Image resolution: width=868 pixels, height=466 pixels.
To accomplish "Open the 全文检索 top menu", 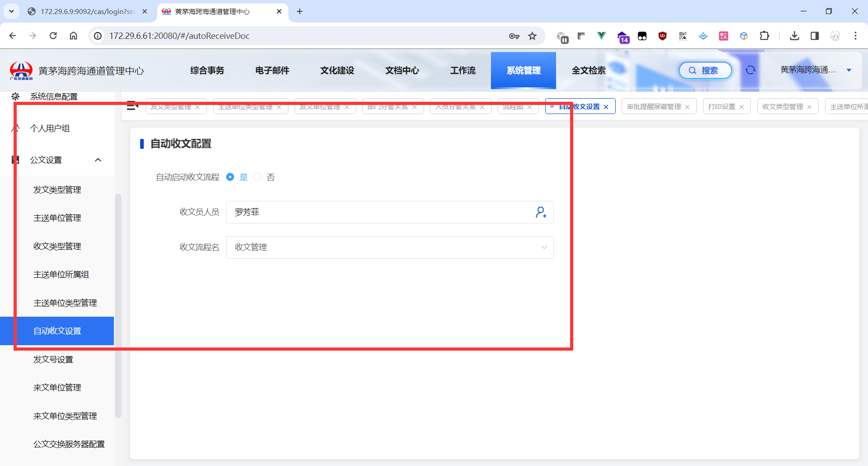I will tap(589, 71).
